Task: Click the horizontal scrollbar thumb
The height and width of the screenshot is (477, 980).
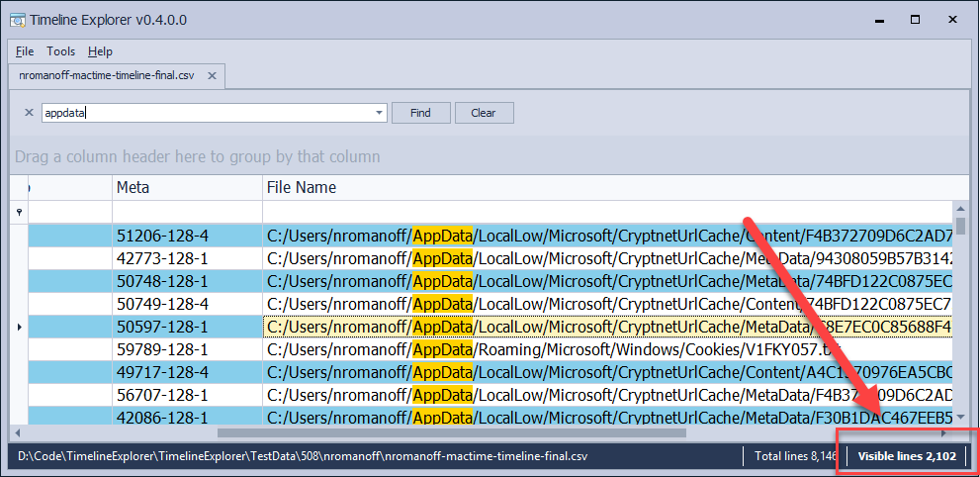Action: click(451, 432)
